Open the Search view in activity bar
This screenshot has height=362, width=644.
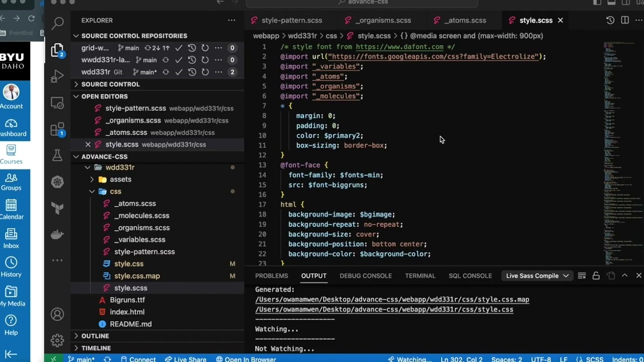[x=58, y=22]
